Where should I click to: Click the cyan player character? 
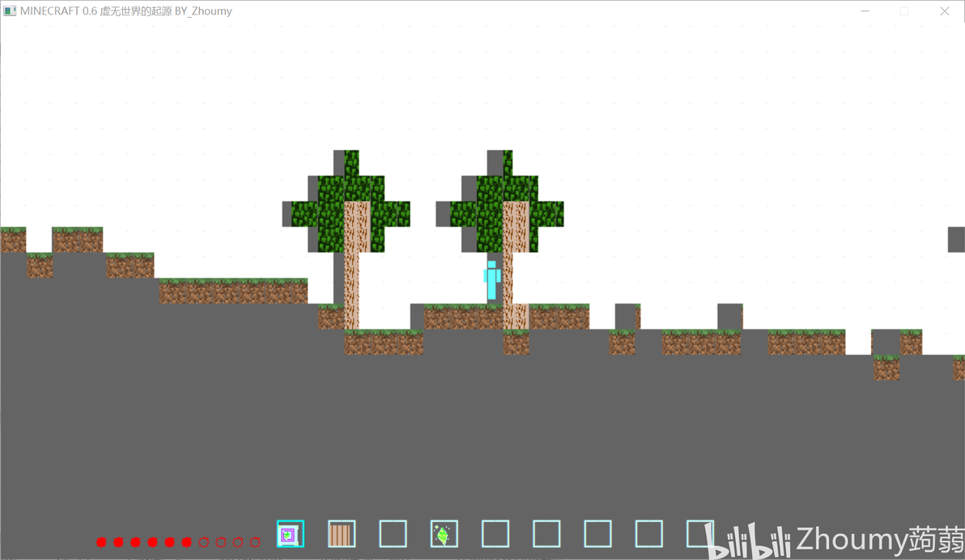[491, 281]
